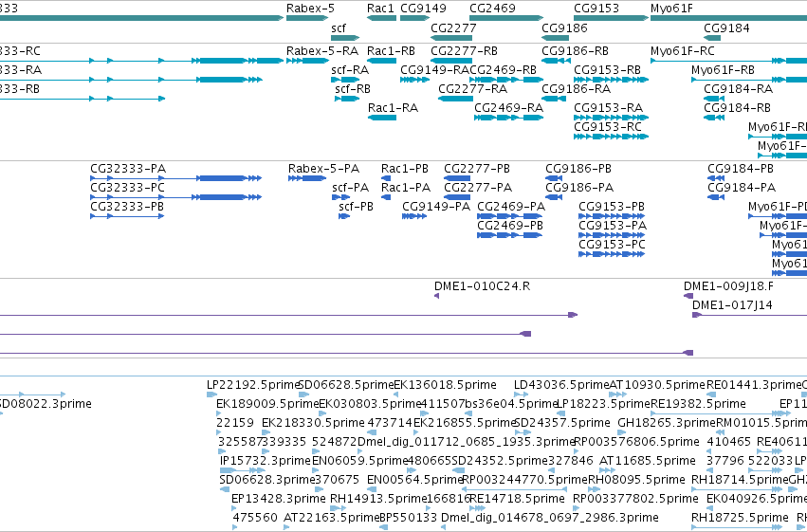Click the CG2277 gene name

(453, 28)
